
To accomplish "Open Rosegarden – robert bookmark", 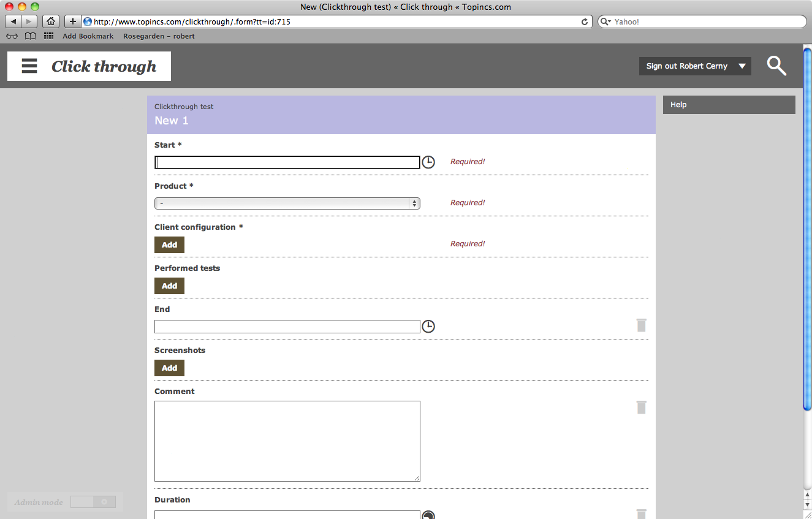I will pos(159,36).
